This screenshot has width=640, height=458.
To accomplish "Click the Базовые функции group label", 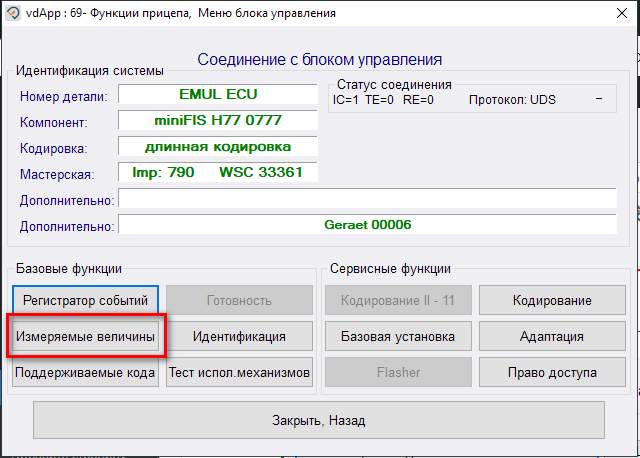I will click(x=69, y=269).
